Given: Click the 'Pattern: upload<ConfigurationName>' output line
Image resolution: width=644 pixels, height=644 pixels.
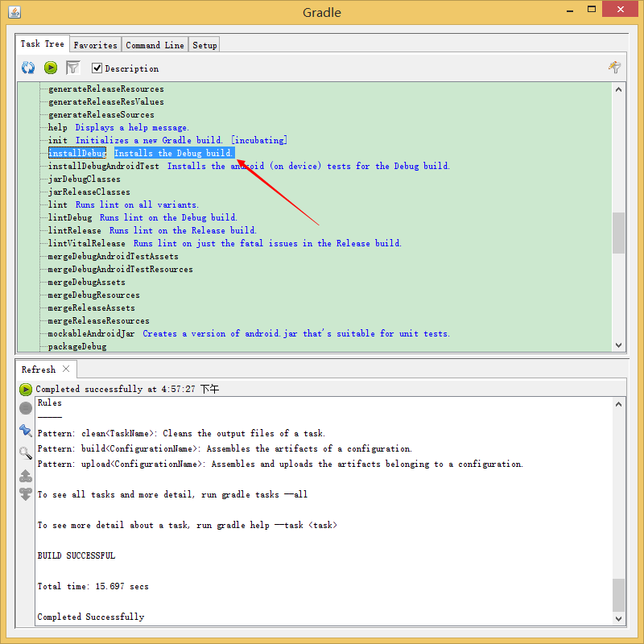Looking at the screenshot, I should 280,464.
